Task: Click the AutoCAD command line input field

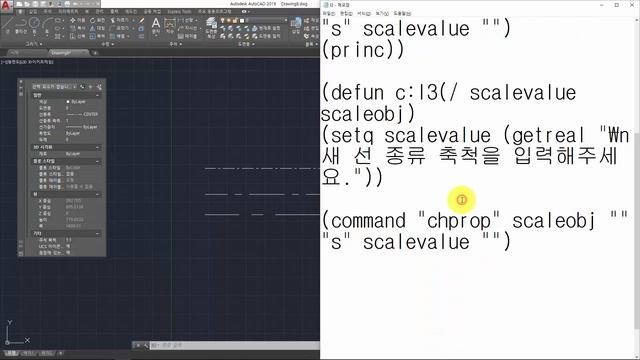Action: pos(235,345)
